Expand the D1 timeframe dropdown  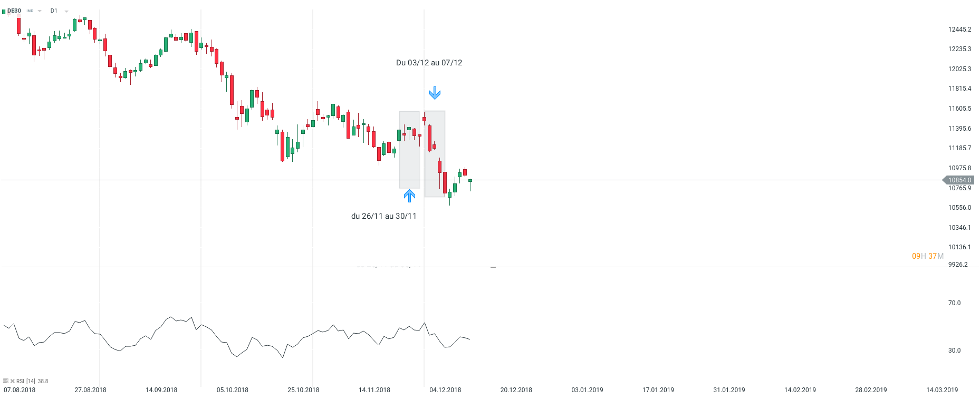(x=66, y=11)
